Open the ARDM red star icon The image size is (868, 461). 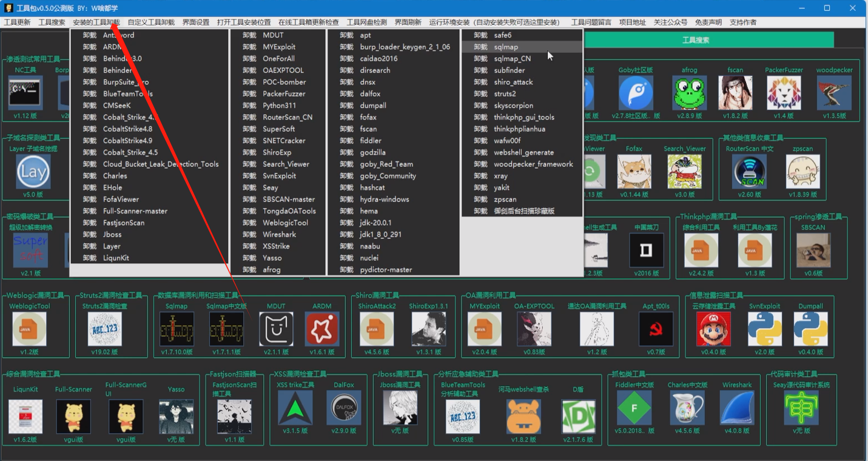click(x=322, y=329)
